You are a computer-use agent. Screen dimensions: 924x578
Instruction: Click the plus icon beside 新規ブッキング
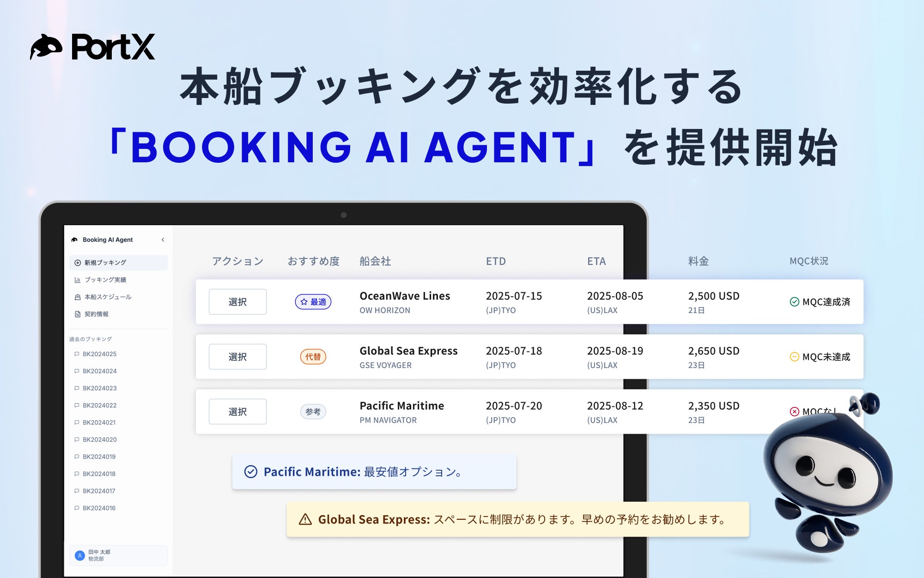(x=78, y=263)
